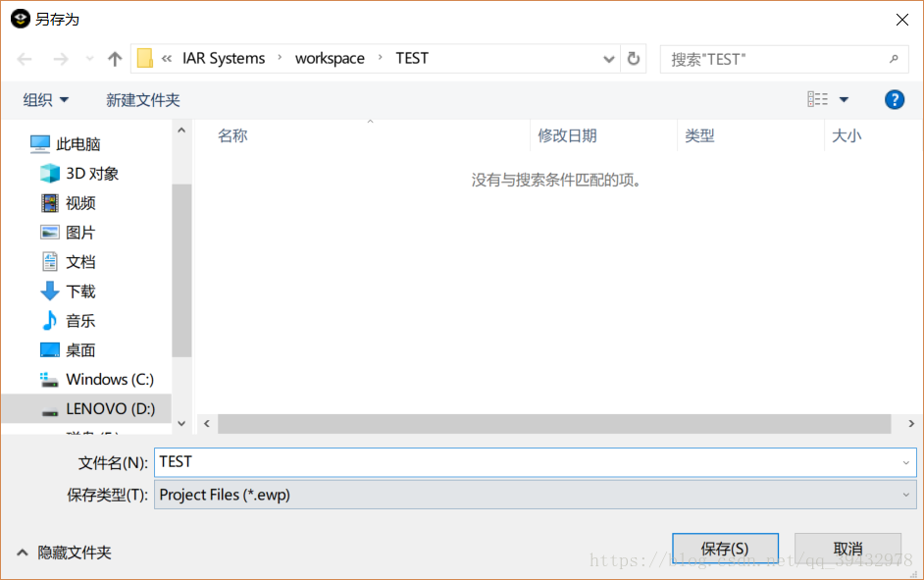
Task: Open the workspace breadcrumb folder
Action: (x=330, y=58)
